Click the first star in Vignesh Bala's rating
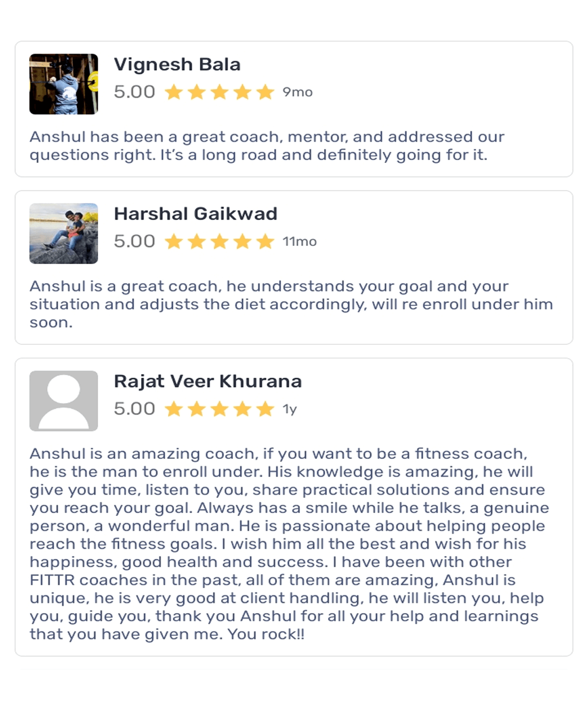 tap(173, 92)
